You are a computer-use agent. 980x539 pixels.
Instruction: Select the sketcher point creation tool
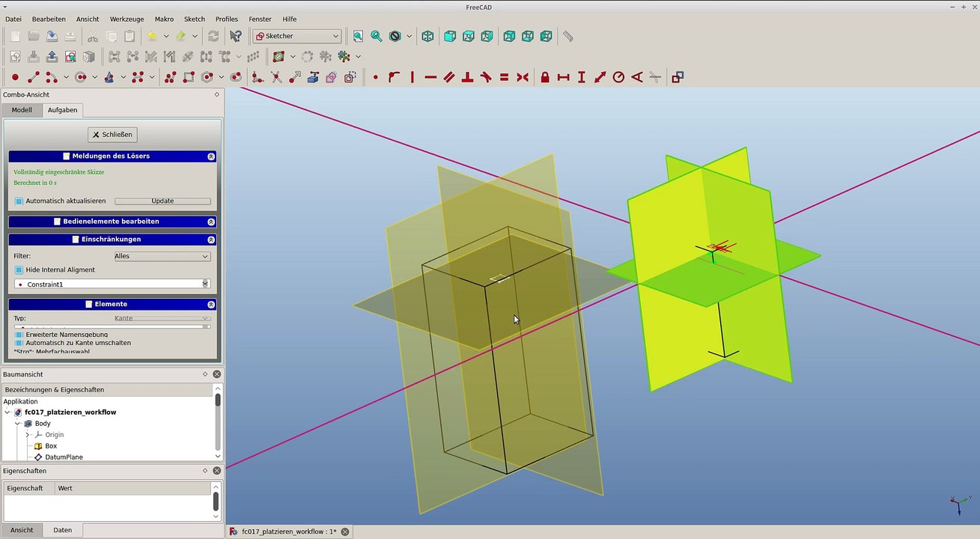coord(15,77)
